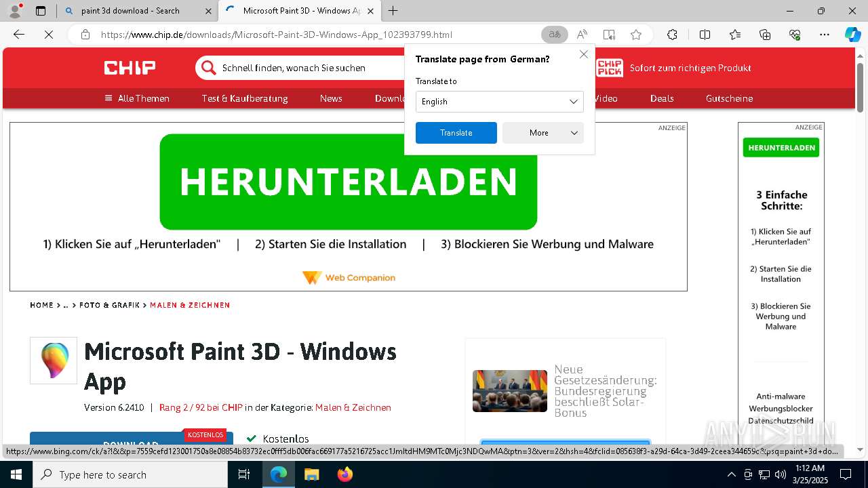Click the CHIP Pick logo
Screen dimensions: 868x488
[610, 68]
